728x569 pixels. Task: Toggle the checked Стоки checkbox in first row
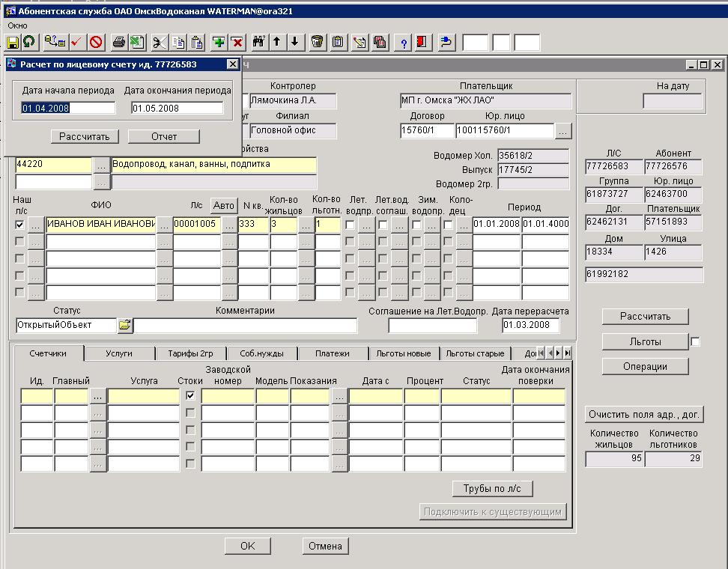click(190, 395)
